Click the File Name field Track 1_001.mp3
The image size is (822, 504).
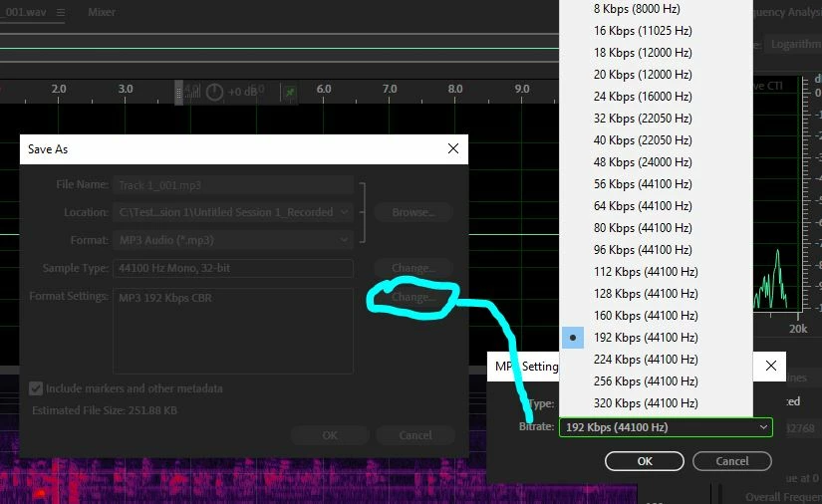(233, 185)
